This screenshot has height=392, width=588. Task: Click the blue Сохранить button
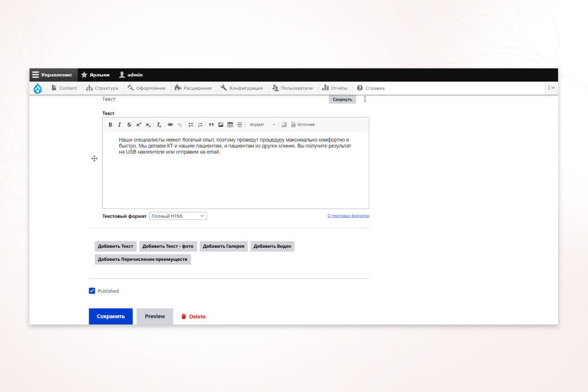point(111,316)
